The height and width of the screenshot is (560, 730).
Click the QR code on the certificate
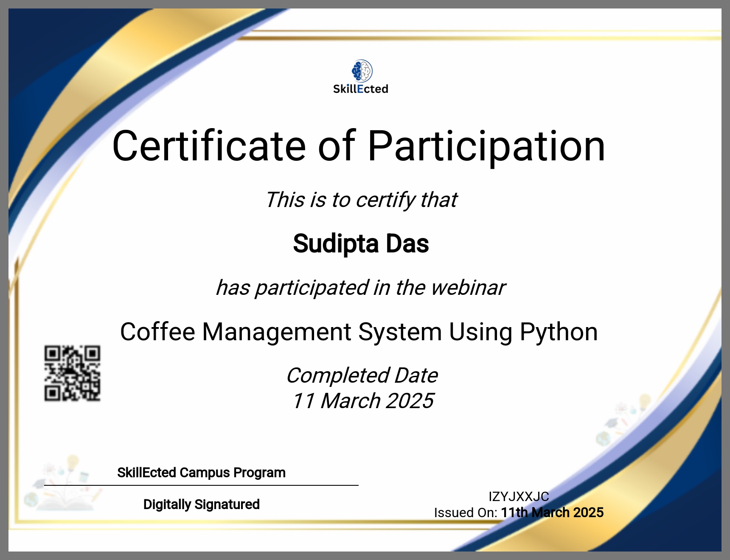point(73,373)
